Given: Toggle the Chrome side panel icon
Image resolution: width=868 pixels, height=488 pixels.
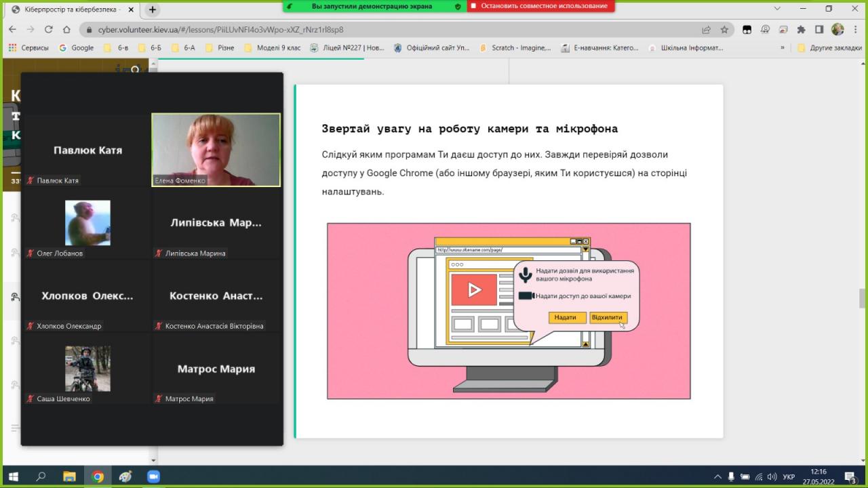Looking at the screenshot, I should pyautogui.click(x=819, y=30).
